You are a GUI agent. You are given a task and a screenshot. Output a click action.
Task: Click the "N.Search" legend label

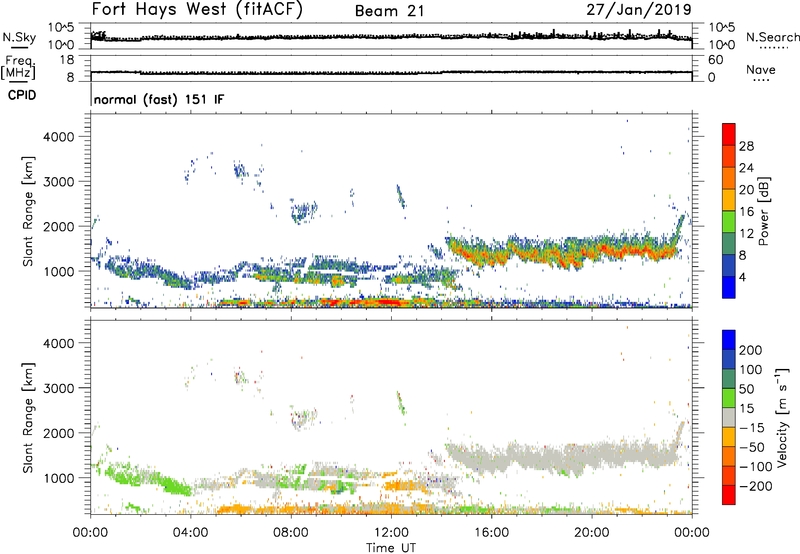772,37
